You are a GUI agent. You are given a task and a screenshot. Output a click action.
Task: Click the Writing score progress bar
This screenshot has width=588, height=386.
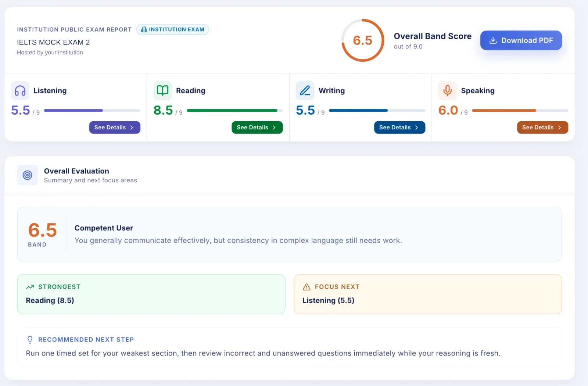[x=377, y=110]
